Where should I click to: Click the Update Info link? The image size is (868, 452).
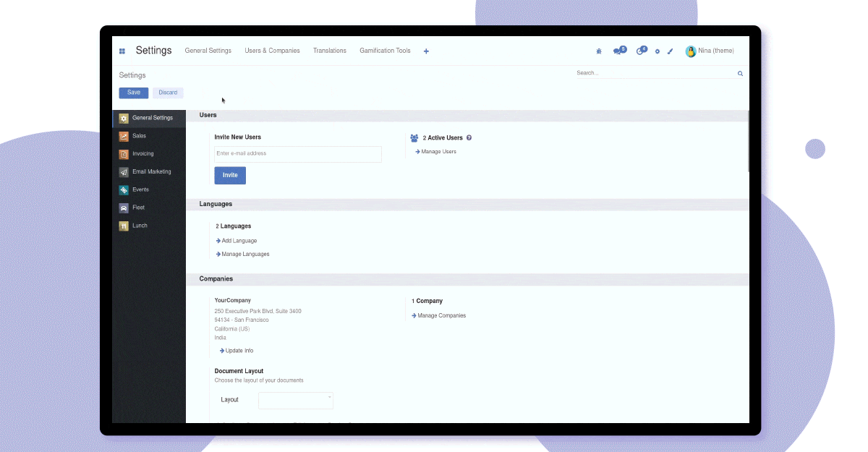pos(236,351)
